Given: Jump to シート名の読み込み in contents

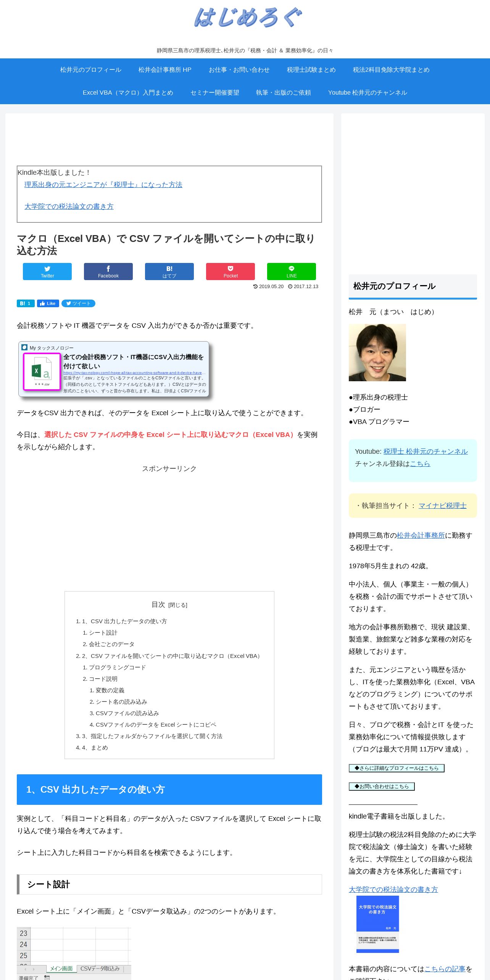Looking at the screenshot, I should (121, 702).
